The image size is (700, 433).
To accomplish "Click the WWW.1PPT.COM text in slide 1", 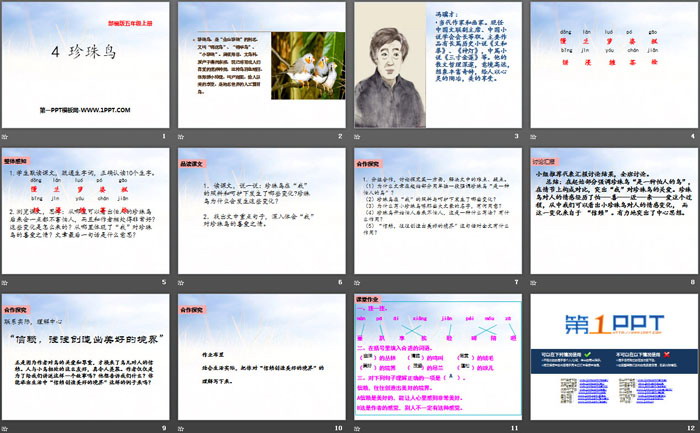I will pyautogui.click(x=105, y=110).
